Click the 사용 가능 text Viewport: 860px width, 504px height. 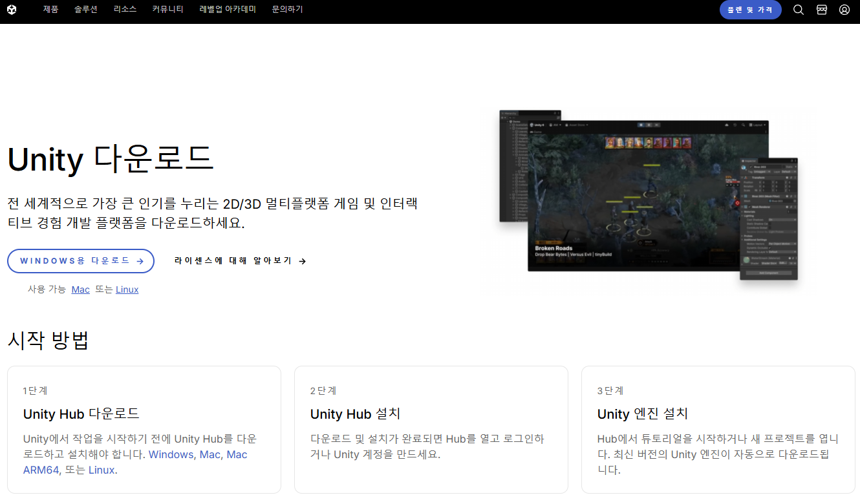click(x=47, y=289)
